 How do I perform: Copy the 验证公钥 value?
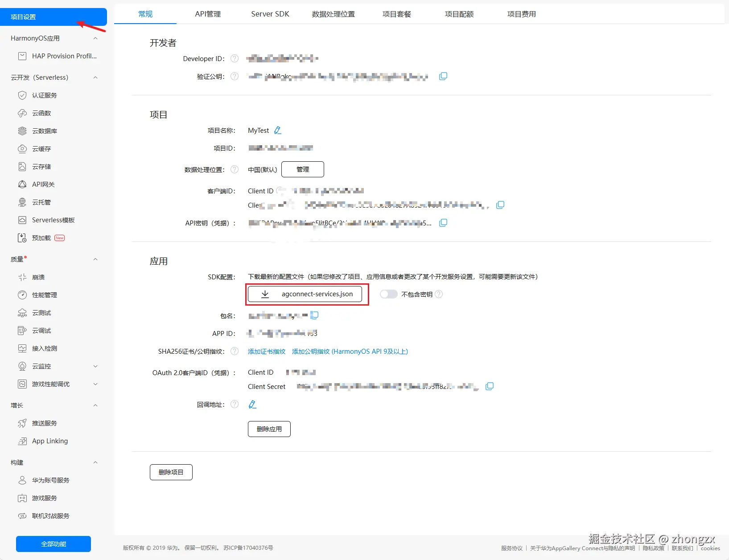tap(443, 76)
